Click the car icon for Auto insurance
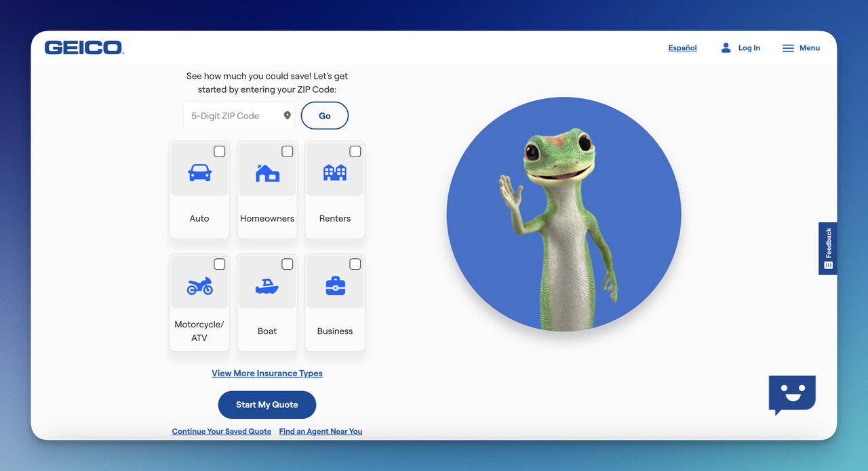 click(199, 173)
